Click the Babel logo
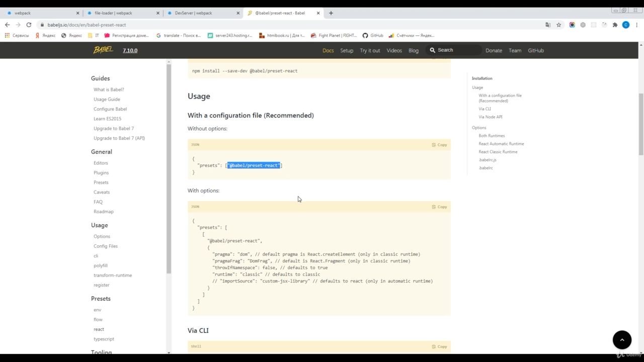This screenshot has width=644, height=362. click(x=103, y=50)
